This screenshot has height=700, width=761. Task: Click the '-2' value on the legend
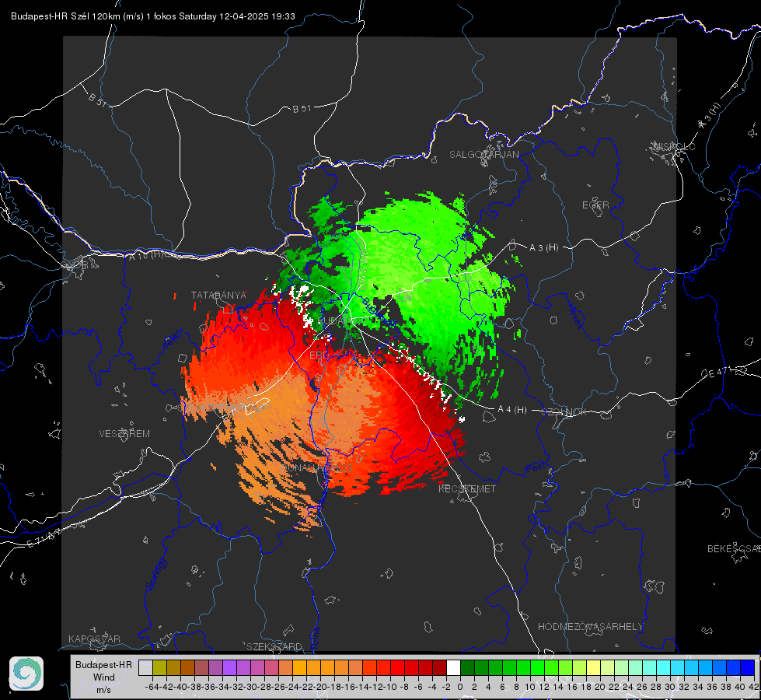(x=445, y=687)
